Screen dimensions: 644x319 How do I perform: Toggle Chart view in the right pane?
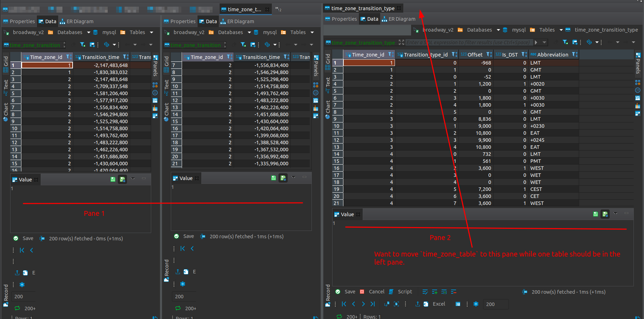click(x=328, y=110)
